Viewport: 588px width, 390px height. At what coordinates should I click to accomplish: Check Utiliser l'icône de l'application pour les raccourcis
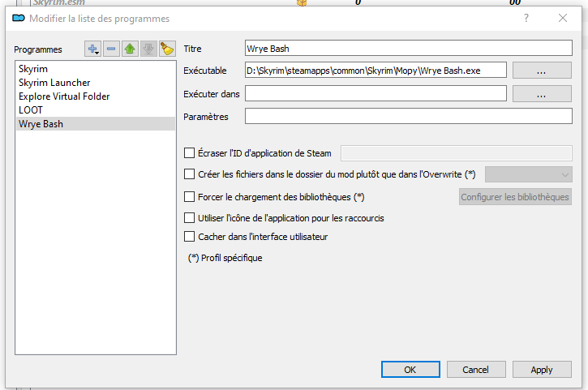click(189, 218)
